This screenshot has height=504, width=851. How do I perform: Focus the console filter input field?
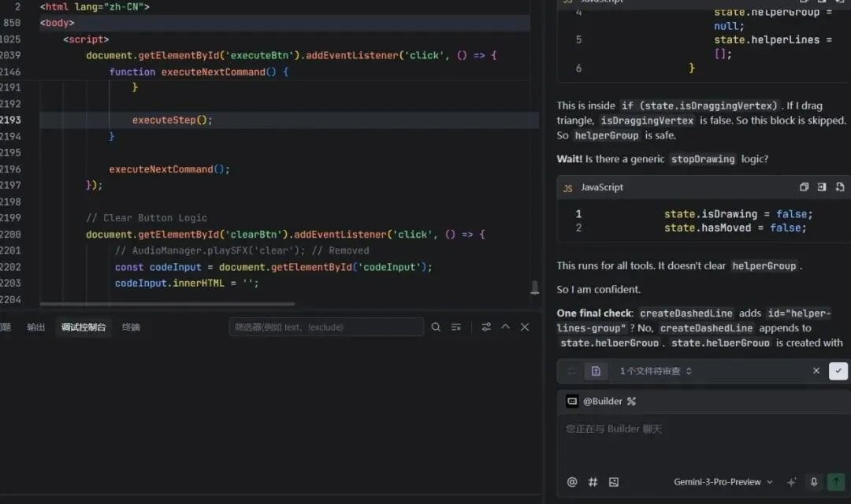click(x=326, y=327)
